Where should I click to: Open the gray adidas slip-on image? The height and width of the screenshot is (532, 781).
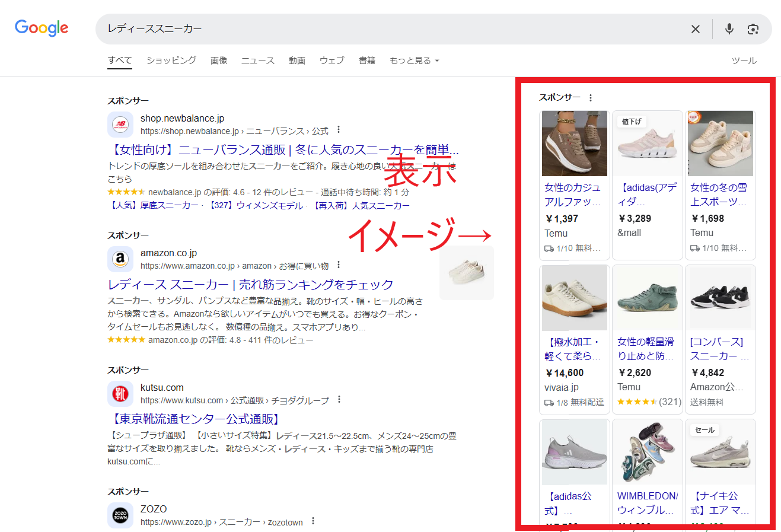(x=575, y=452)
